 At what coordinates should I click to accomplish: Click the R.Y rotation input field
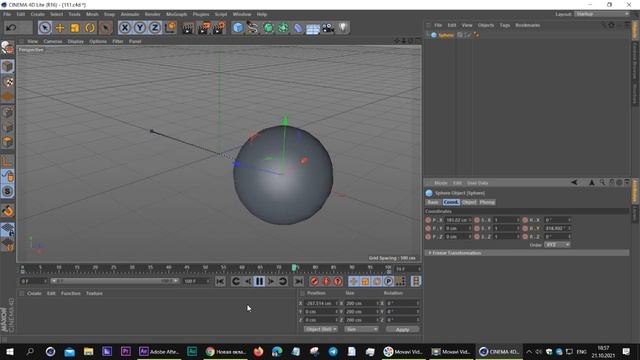tap(557, 228)
